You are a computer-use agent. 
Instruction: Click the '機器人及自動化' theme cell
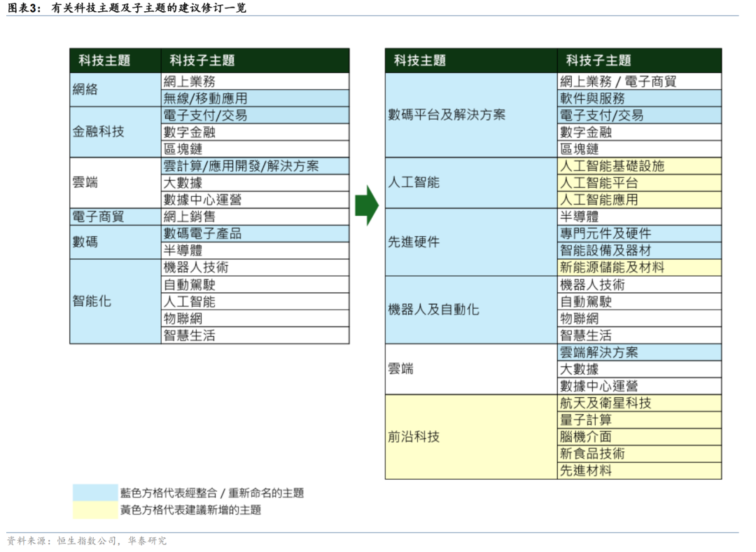[x=471, y=310]
